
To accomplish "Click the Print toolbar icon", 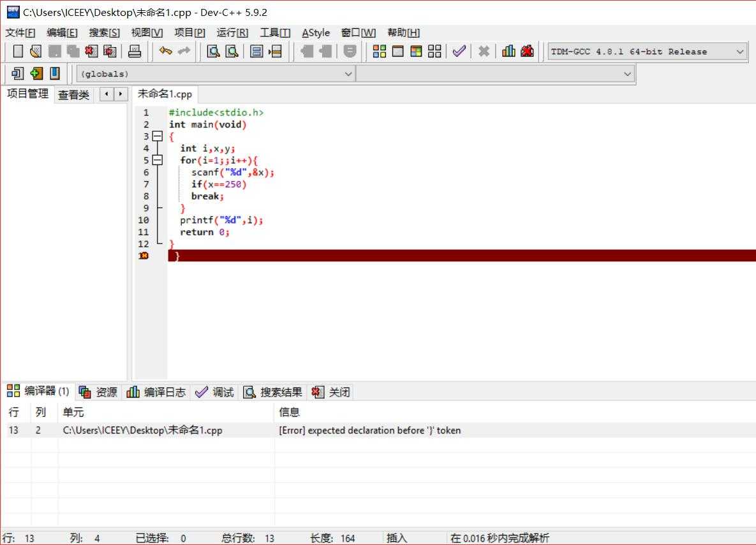I will 135,51.
